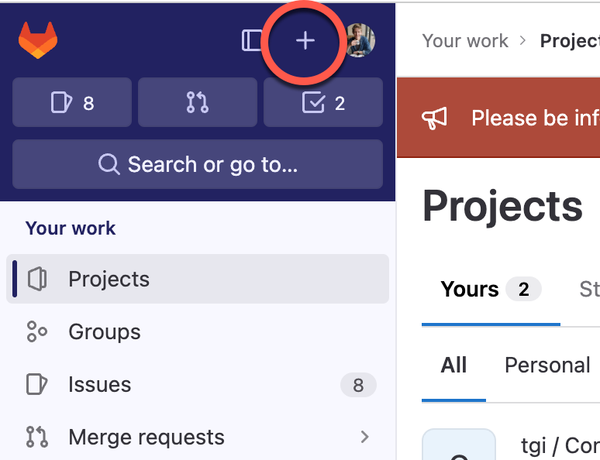
Task: Click the Your work breadcrumb link
Action: pyautogui.click(x=465, y=41)
